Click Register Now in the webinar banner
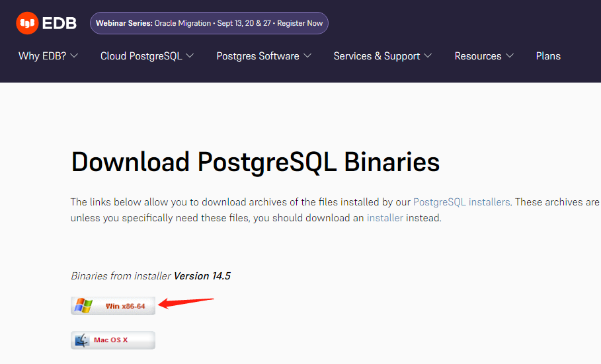The height and width of the screenshot is (364, 601). point(300,23)
